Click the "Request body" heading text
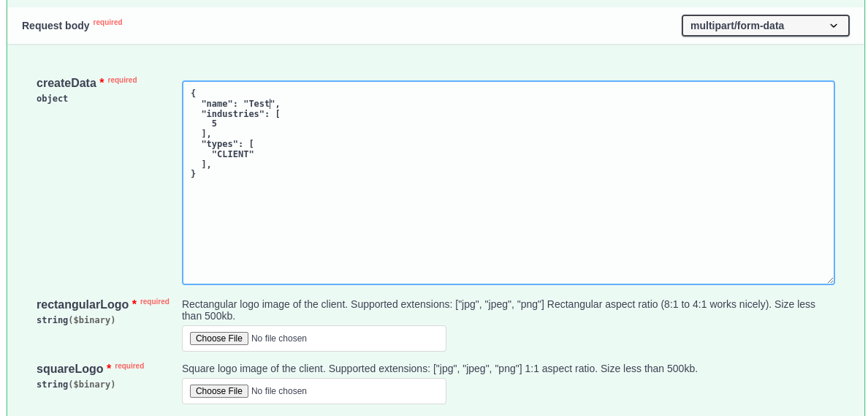 click(x=56, y=26)
